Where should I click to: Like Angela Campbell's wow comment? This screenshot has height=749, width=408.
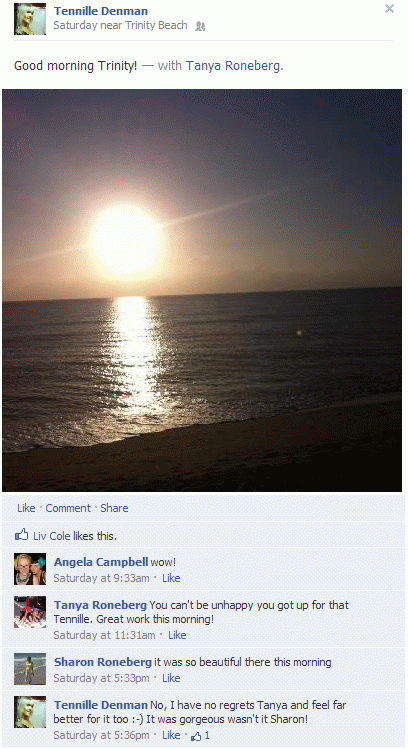171,578
